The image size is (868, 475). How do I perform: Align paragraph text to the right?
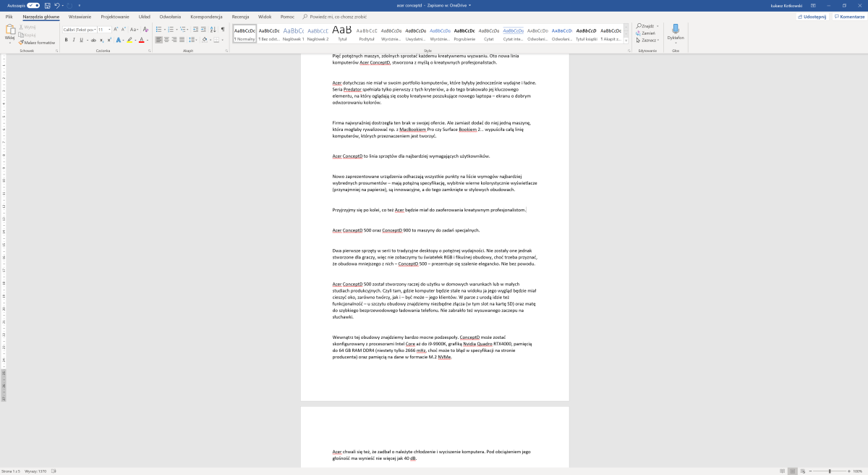(x=174, y=40)
